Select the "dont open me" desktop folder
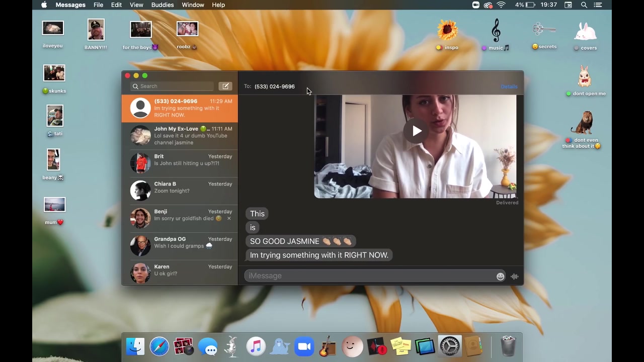 pyautogui.click(x=586, y=80)
